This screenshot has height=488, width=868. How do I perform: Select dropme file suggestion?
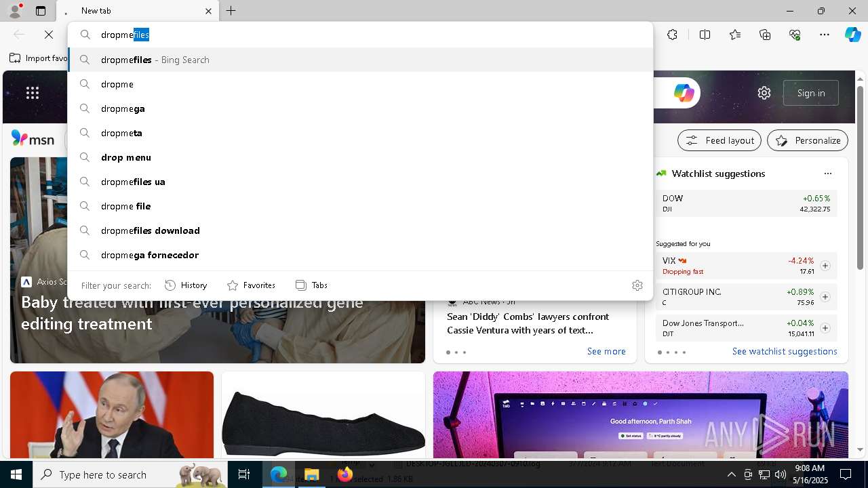360,206
